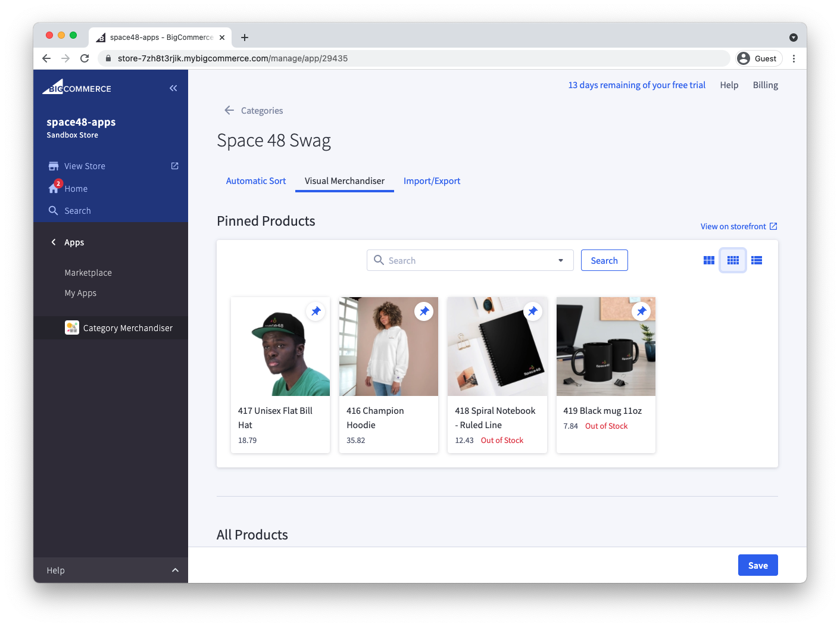Click the '419 Black mug 11oz' title

coord(602,411)
